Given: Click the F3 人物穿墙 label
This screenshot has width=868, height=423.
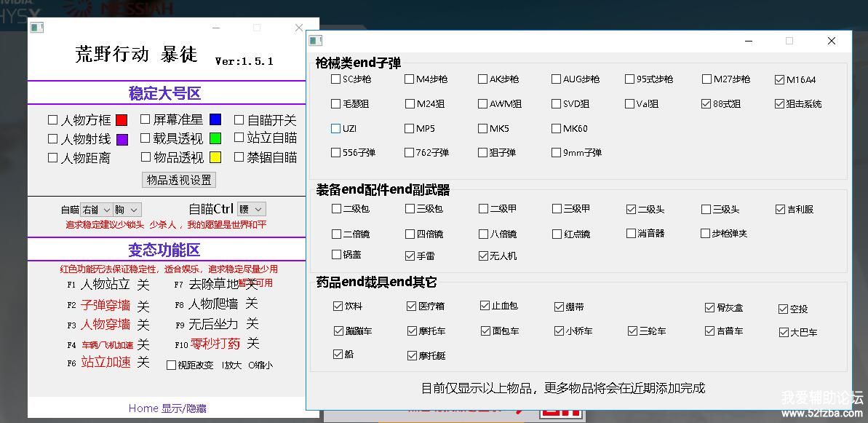Looking at the screenshot, I should point(105,324).
